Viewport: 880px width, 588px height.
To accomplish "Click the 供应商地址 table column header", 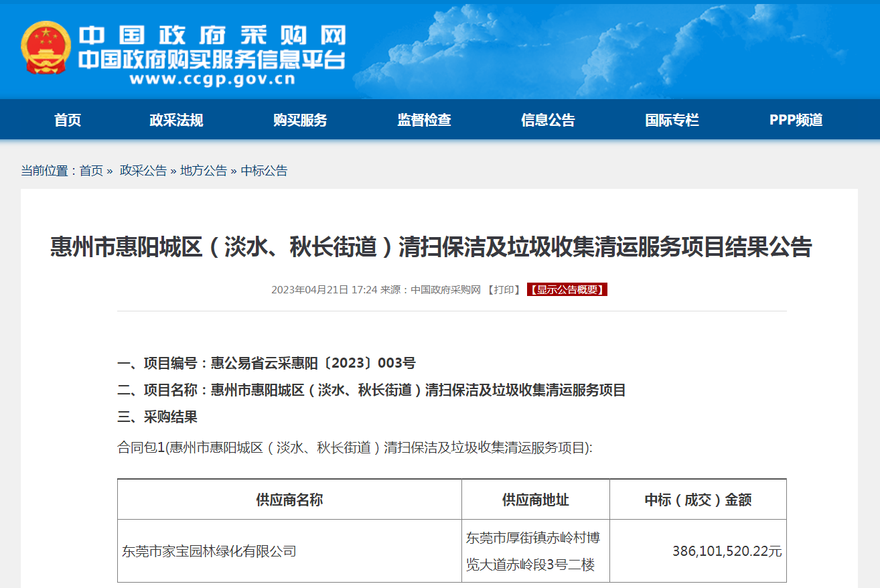I will (x=535, y=500).
